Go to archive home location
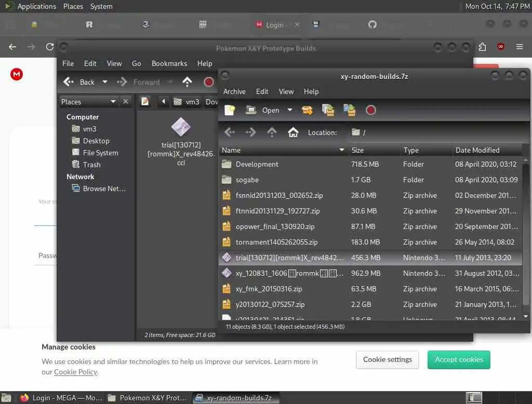The height and width of the screenshot is (404, 532). 293,132
